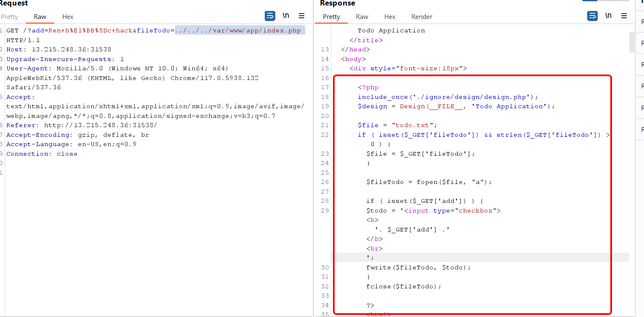Toggle word wrap in the Request editor

click(x=270, y=16)
